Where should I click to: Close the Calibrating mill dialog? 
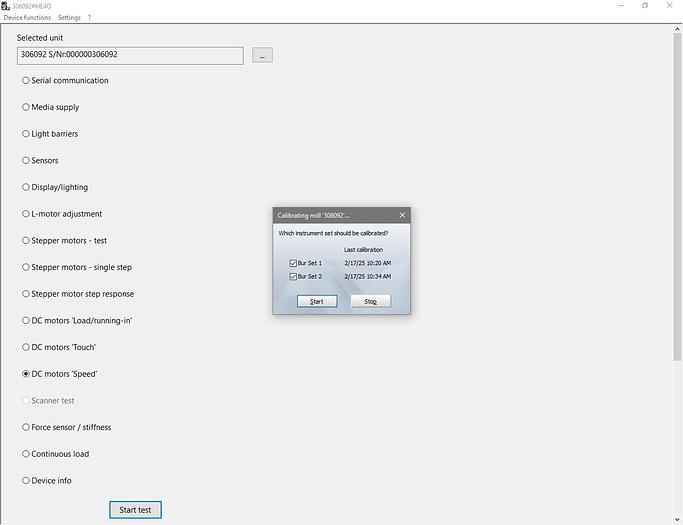coord(402,215)
